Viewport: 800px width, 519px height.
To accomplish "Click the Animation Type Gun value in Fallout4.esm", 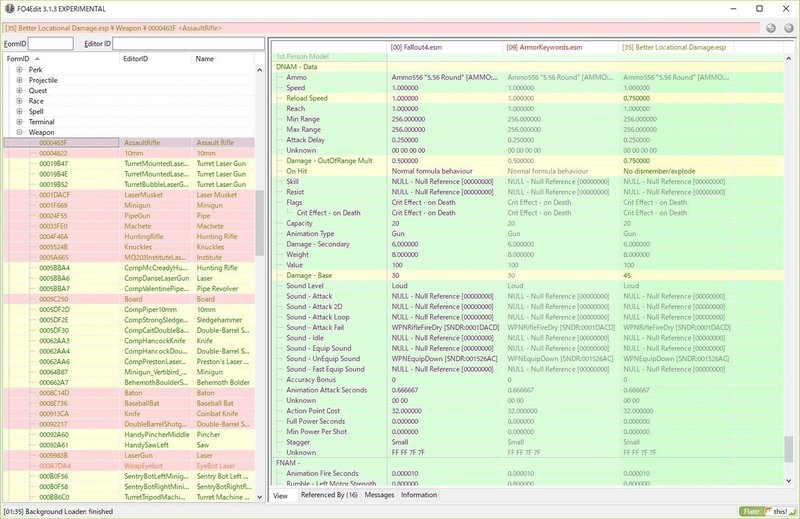I will pos(398,234).
